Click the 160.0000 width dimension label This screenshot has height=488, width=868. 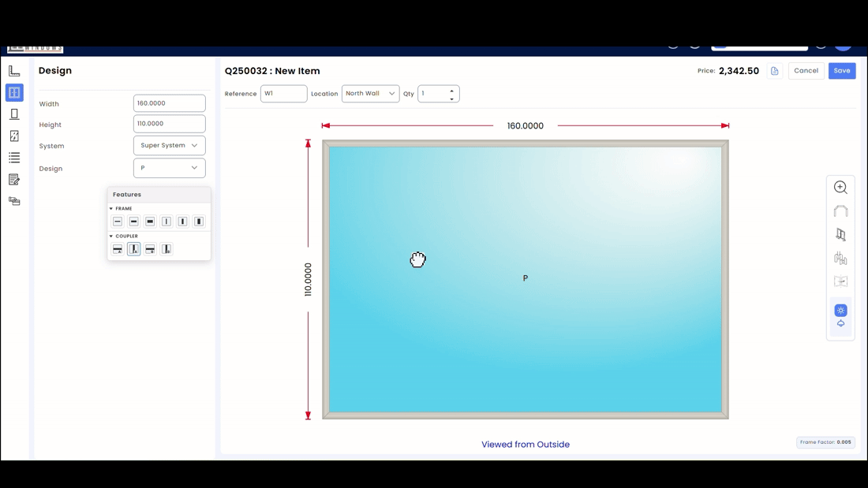coord(526,126)
